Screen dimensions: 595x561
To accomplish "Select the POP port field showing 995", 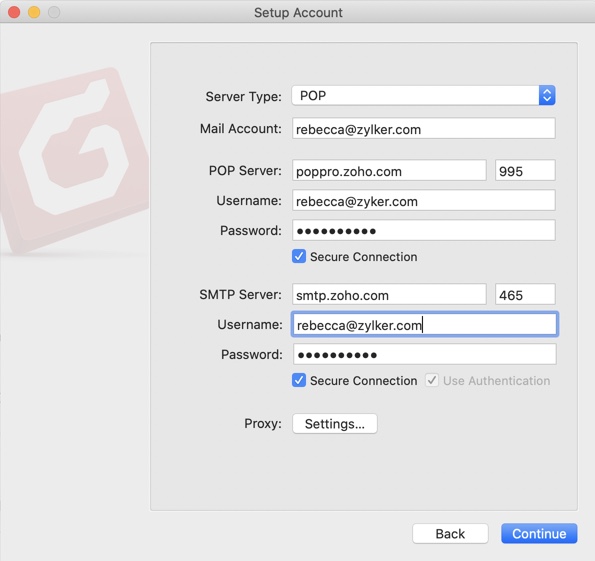I will click(525, 170).
